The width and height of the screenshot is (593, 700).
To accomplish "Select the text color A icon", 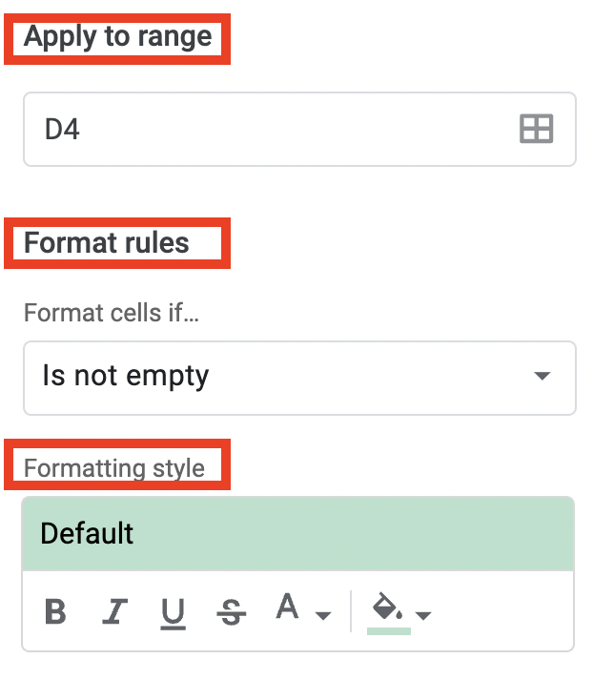I will pyautogui.click(x=287, y=607).
